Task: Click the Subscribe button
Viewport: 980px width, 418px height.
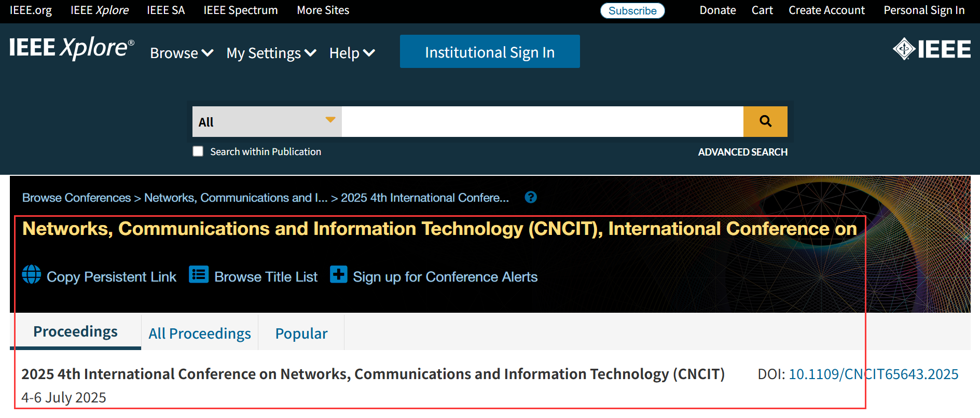Action: [x=632, y=11]
